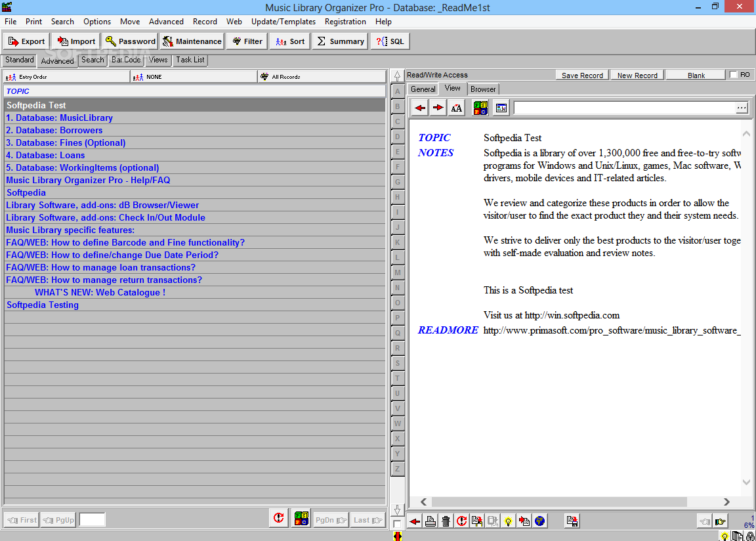Click the lightbulb icon in record toolbar
This screenshot has height=541, width=756.
click(508, 521)
